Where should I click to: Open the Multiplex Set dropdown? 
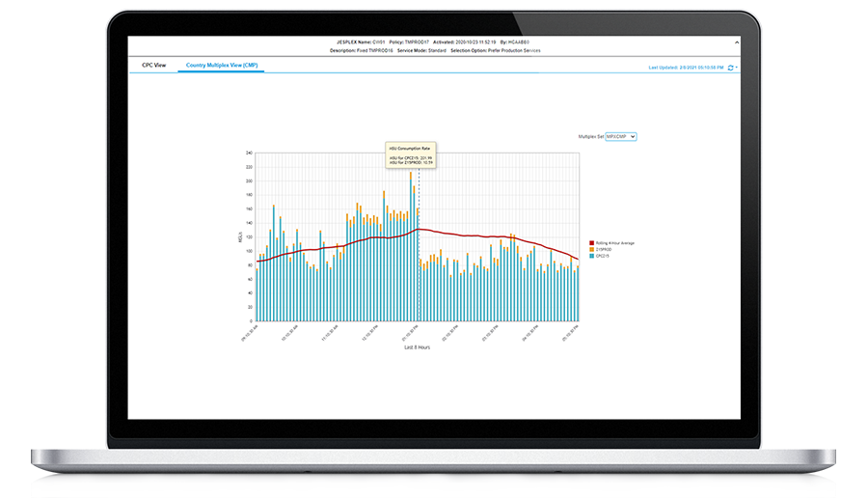coord(620,137)
